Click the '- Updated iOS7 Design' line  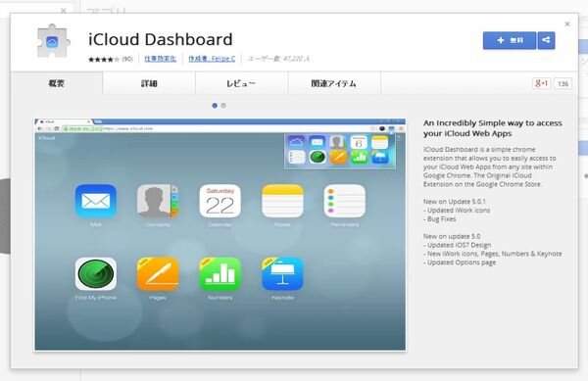pos(457,245)
